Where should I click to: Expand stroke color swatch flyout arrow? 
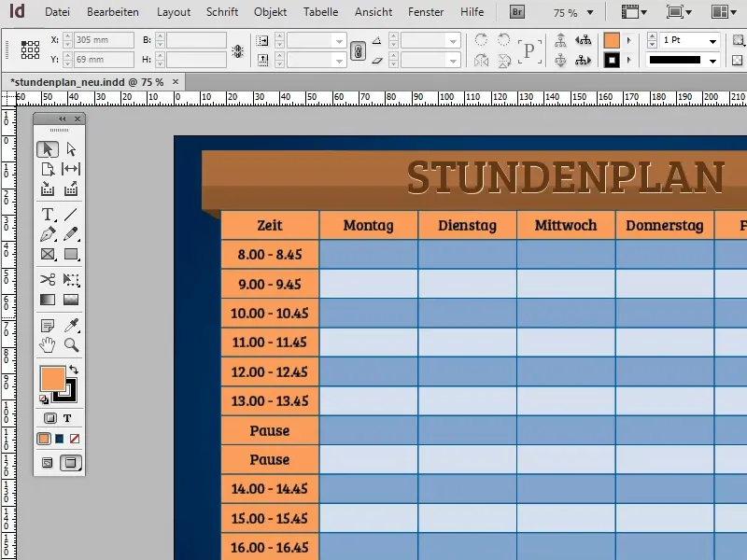(628, 61)
